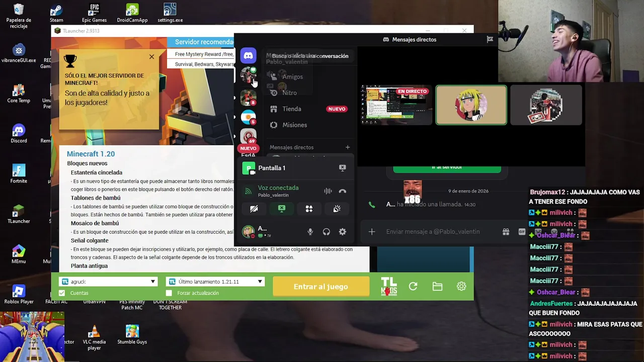Open the server with 8 notifications

[x=248, y=97]
